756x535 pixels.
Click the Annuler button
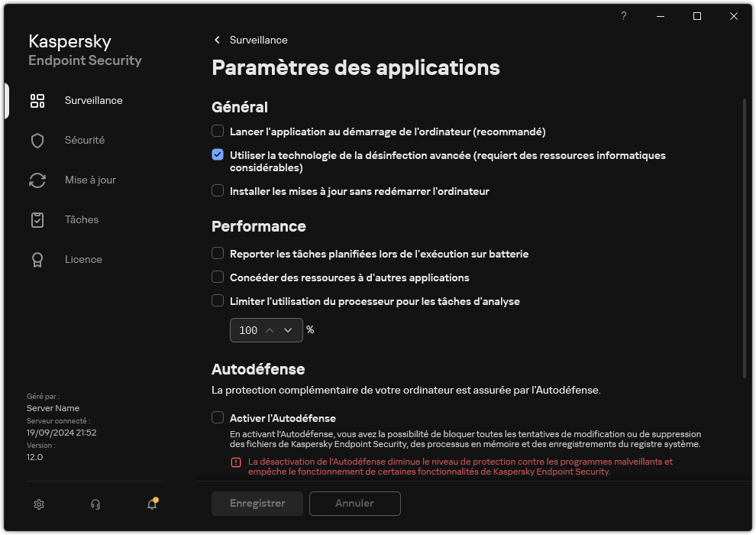coord(355,504)
